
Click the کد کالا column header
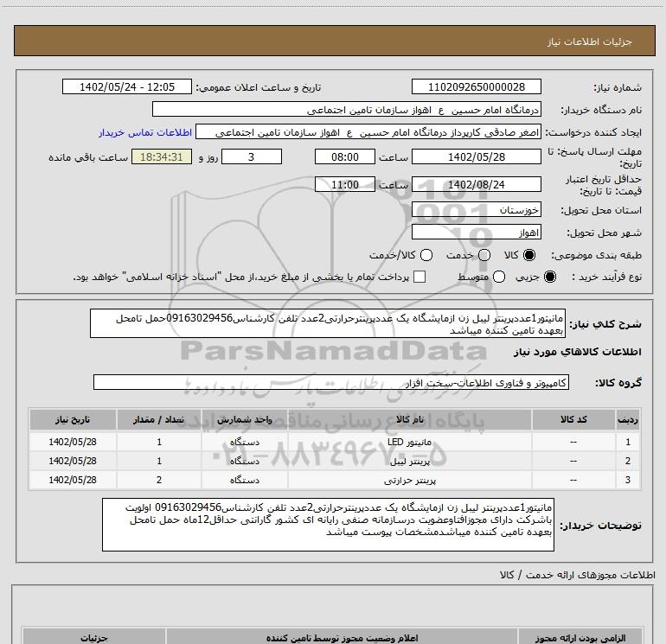tap(573, 420)
